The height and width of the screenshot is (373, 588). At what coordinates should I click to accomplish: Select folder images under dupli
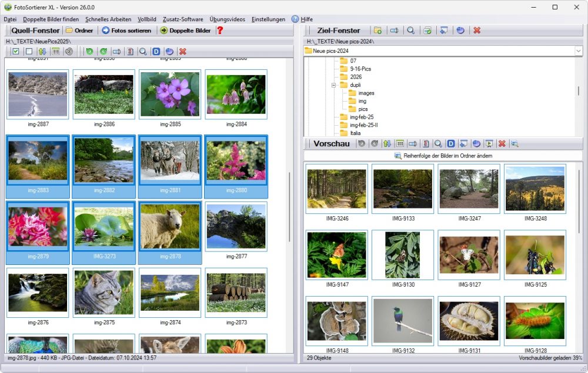click(x=366, y=93)
